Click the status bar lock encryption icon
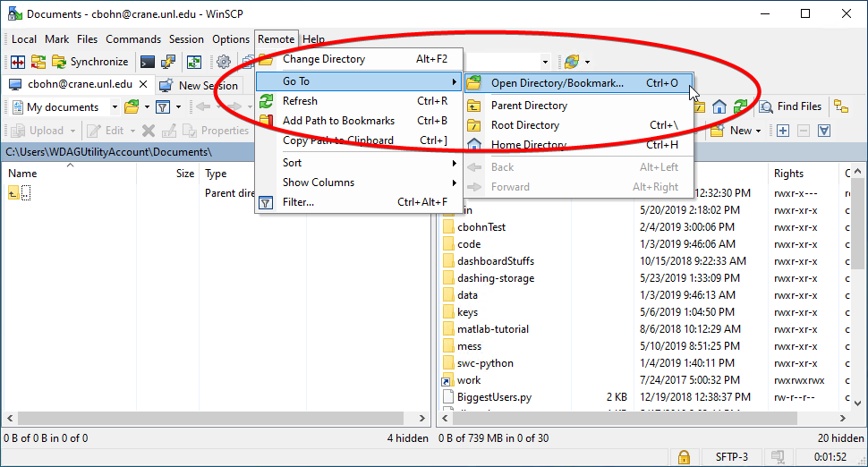Image resolution: width=868 pixels, height=467 pixels. click(684, 457)
